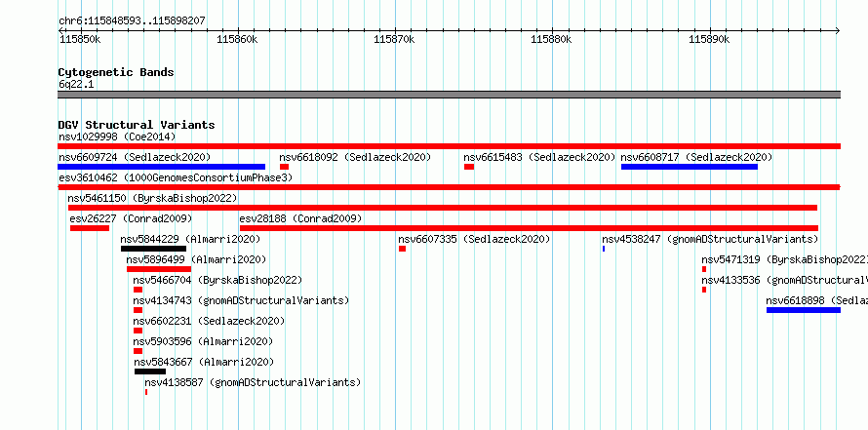Open the nsv5844229 (Almarri2020) label
Screen dimensions: 868x430
pyautogui.click(x=190, y=239)
